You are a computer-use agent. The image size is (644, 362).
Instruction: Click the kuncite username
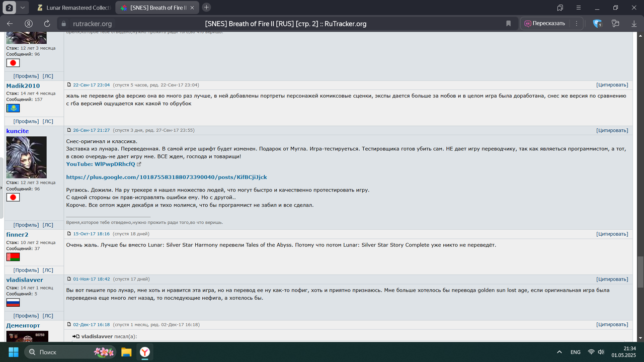click(x=18, y=131)
